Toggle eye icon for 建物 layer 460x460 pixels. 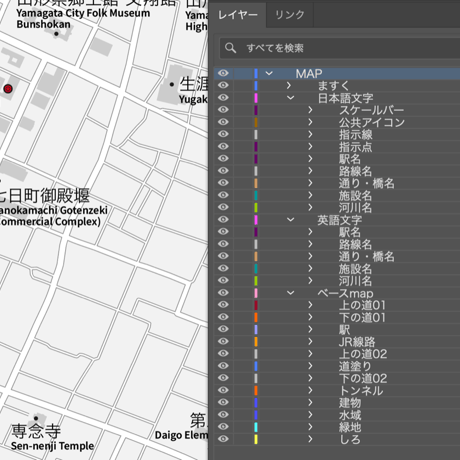click(x=223, y=402)
